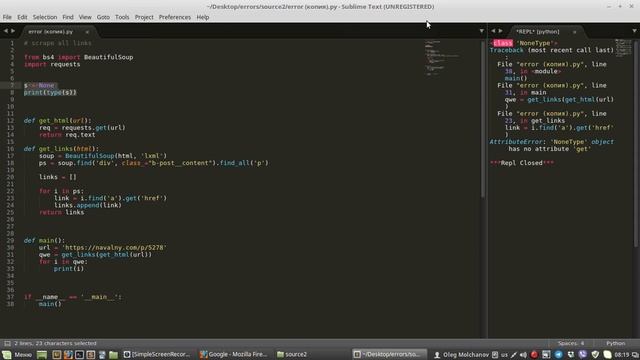Click the 'links = []' line
Viewport: 640px width, 360px height.
click(x=58, y=177)
